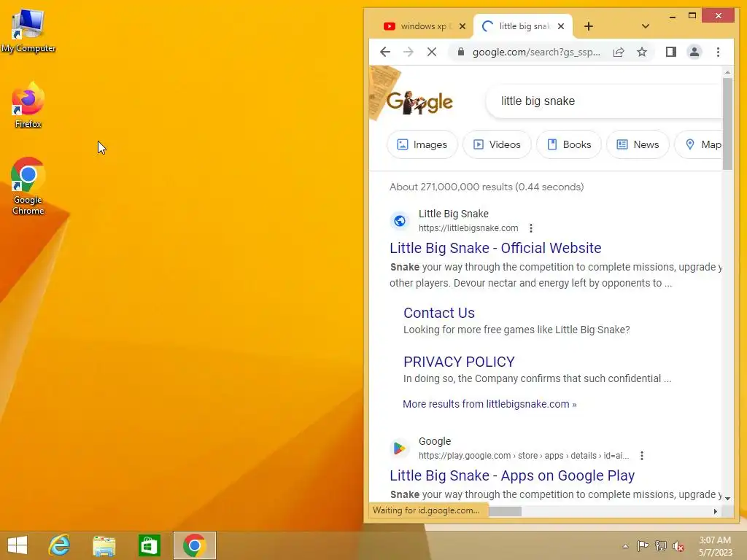Image resolution: width=747 pixels, height=560 pixels.
Task: Open File Explorer from taskbar
Action: 104,545
